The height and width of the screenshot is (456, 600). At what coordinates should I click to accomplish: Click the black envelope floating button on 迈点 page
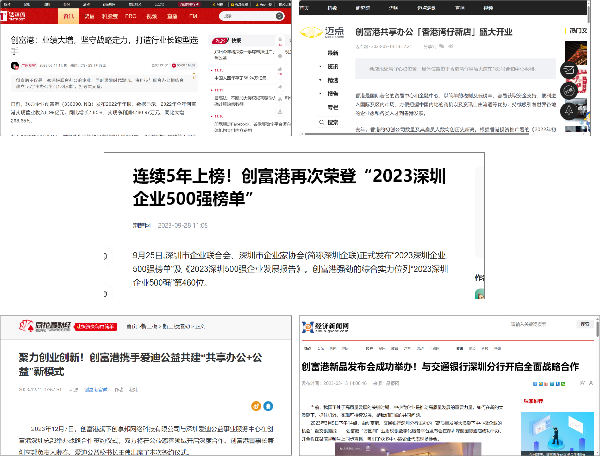(569, 70)
